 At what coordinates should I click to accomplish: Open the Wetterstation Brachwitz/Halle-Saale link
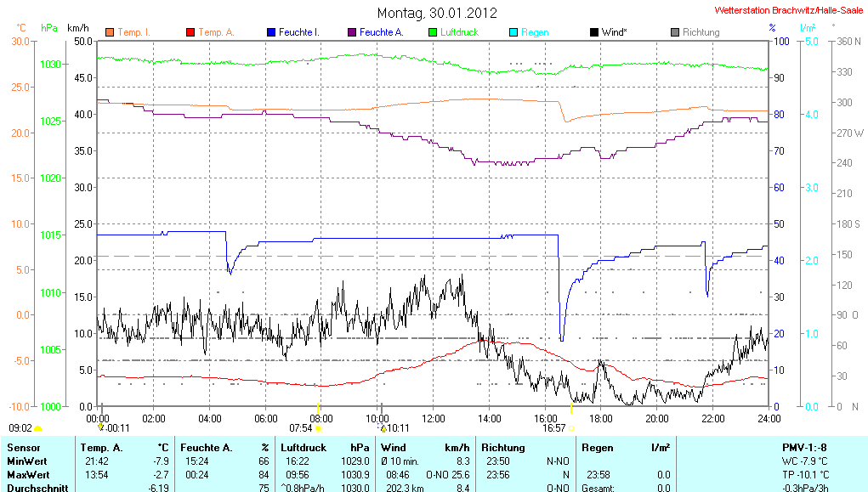(x=788, y=11)
